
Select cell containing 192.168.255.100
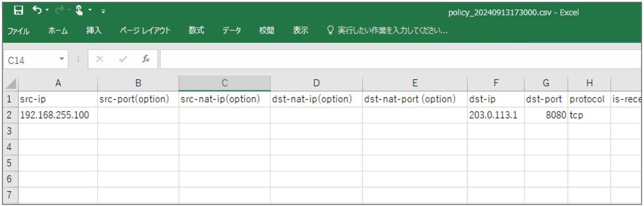(x=58, y=115)
